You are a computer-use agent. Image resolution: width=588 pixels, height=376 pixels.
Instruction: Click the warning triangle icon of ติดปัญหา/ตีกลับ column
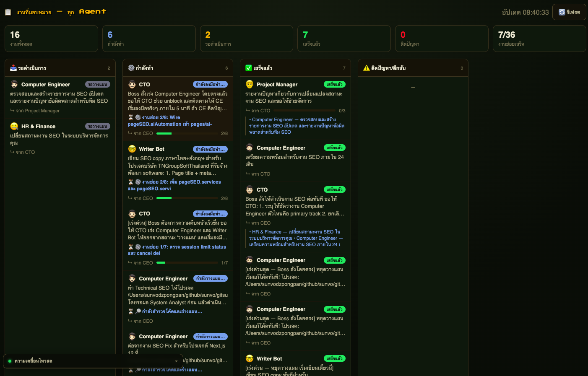tap(367, 68)
